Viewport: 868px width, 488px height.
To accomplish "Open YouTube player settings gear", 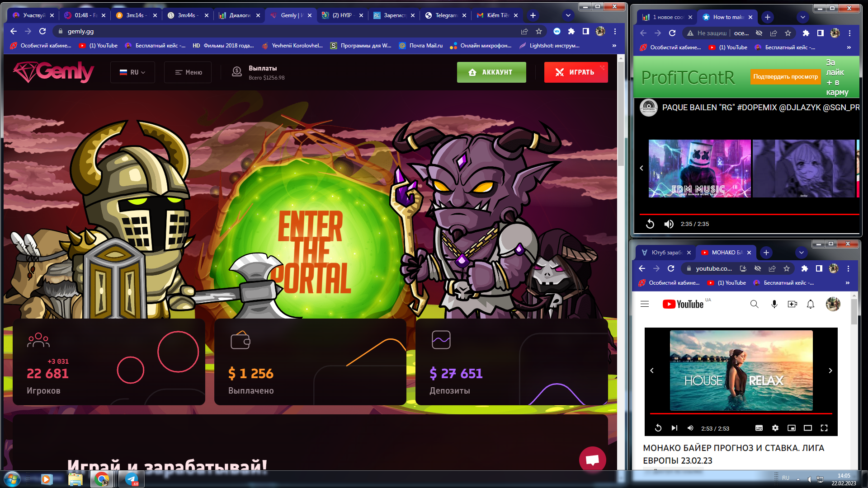I will [x=775, y=428].
